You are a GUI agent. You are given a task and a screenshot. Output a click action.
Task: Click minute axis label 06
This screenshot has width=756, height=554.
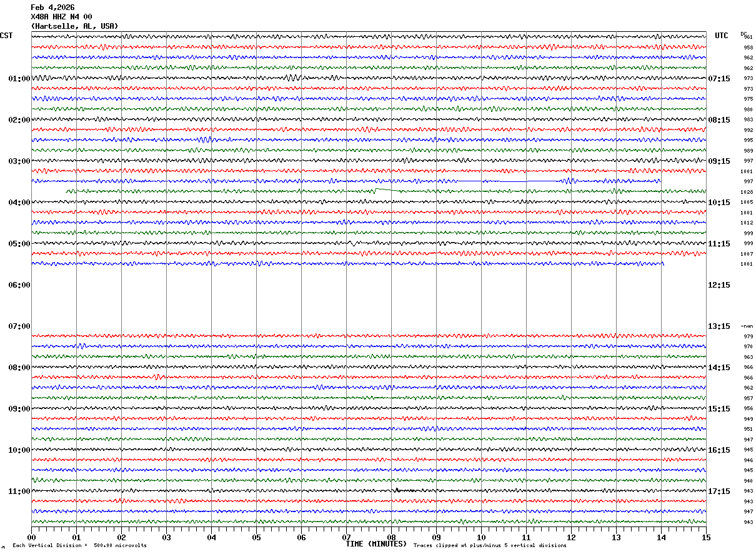pyautogui.click(x=301, y=537)
